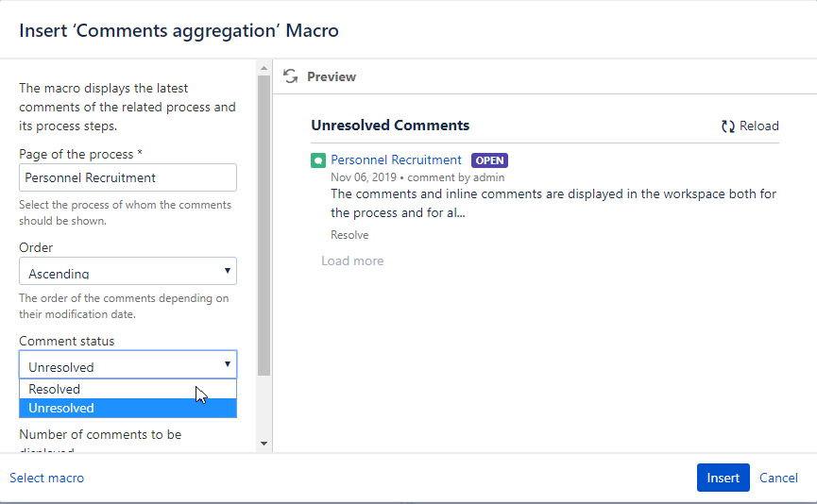This screenshot has width=817, height=504.
Task: Open the Personnel Recruitment comment link
Action: 396,160
